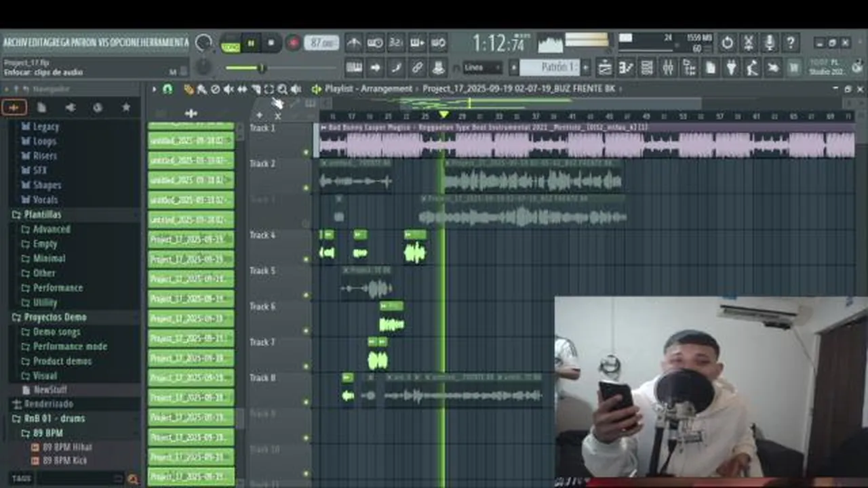
Task: Open the PATRON menu
Action: coord(83,43)
